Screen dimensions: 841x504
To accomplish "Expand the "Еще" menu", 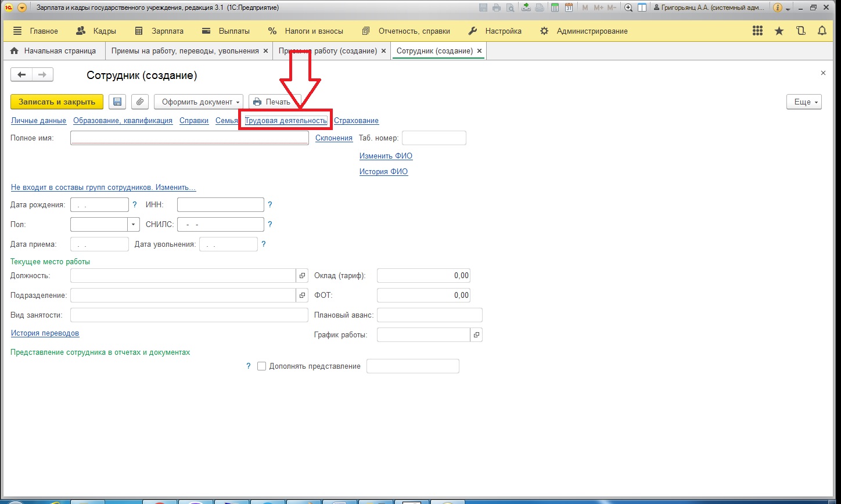I will (804, 102).
